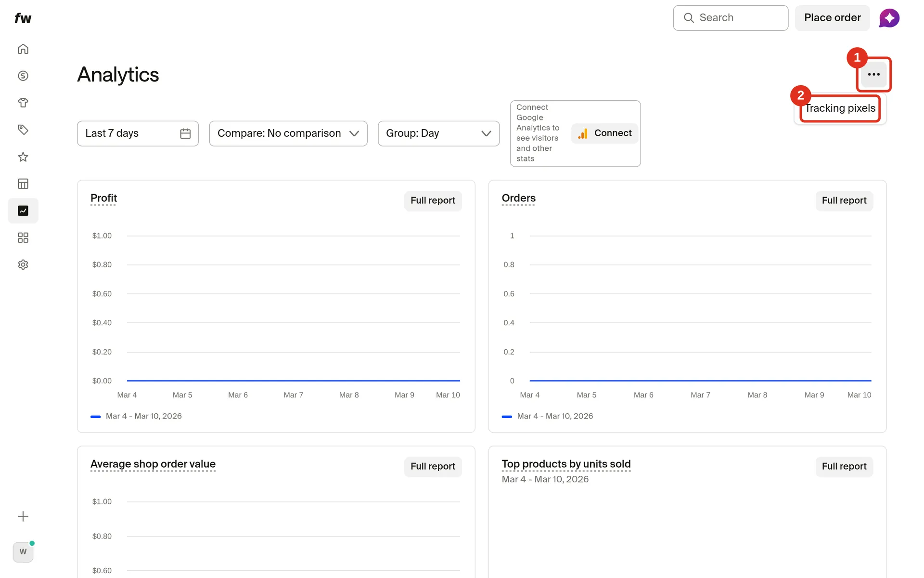Open the Home sidebar icon
This screenshot has width=924, height=578.
tap(23, 49)
